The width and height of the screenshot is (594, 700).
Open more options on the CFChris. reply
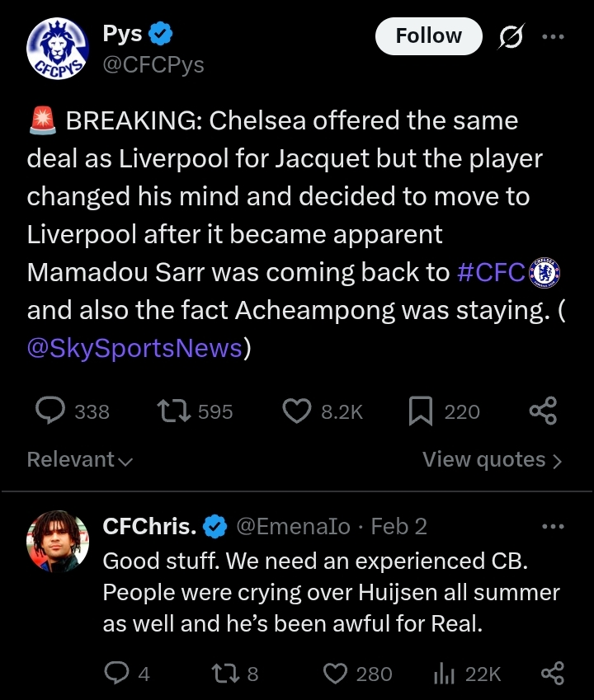click(x=553, y=526)
